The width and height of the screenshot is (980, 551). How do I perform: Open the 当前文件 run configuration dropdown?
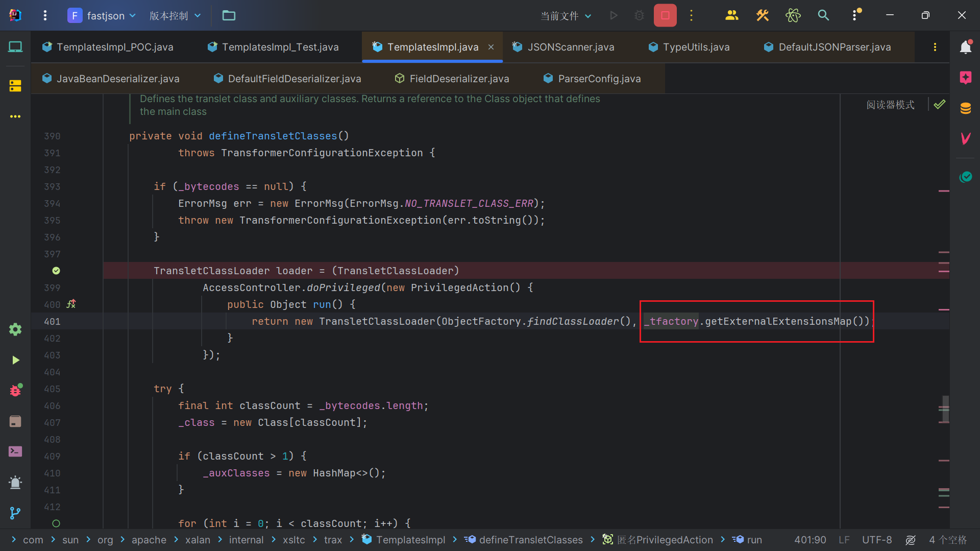(x=566, y=16)
